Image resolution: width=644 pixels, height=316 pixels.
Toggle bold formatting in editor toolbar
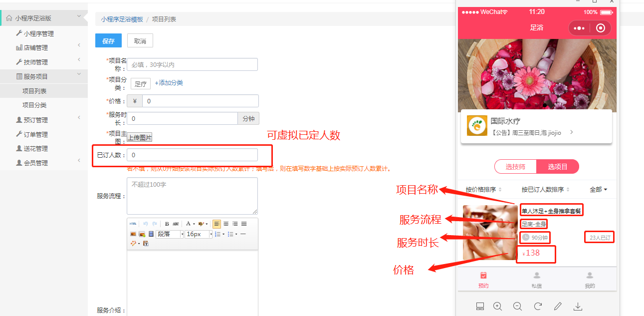pyautogui.click(x=167, y=224)
